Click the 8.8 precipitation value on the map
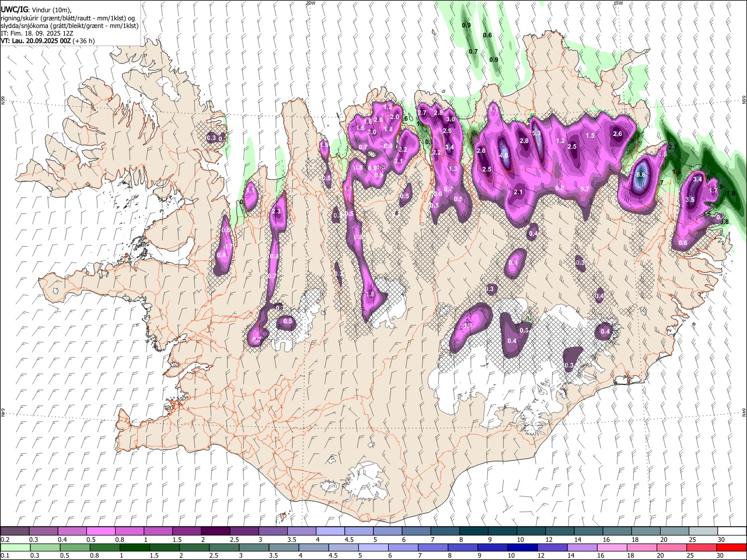 tap(641, 174)
